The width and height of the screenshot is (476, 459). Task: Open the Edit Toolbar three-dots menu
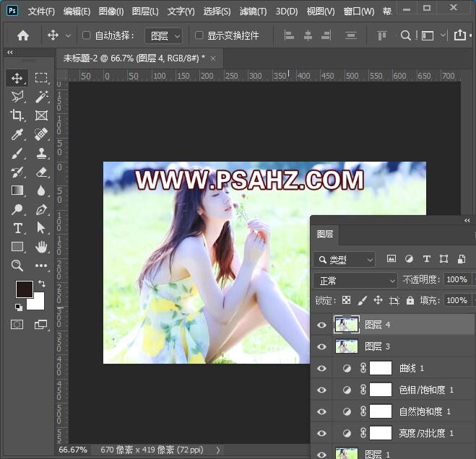pos(41,266)
